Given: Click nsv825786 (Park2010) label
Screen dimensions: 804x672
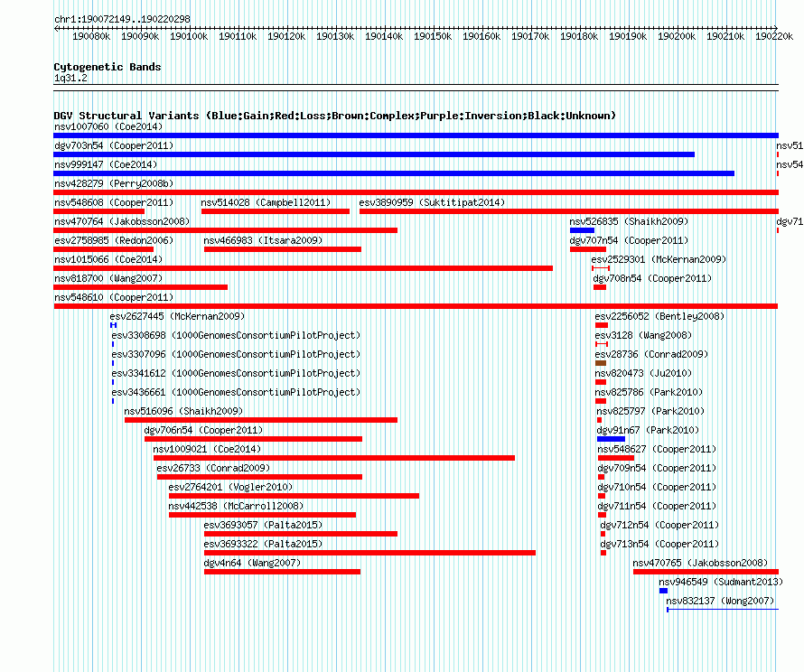Looking at the screenshot, I should (649, 392).
